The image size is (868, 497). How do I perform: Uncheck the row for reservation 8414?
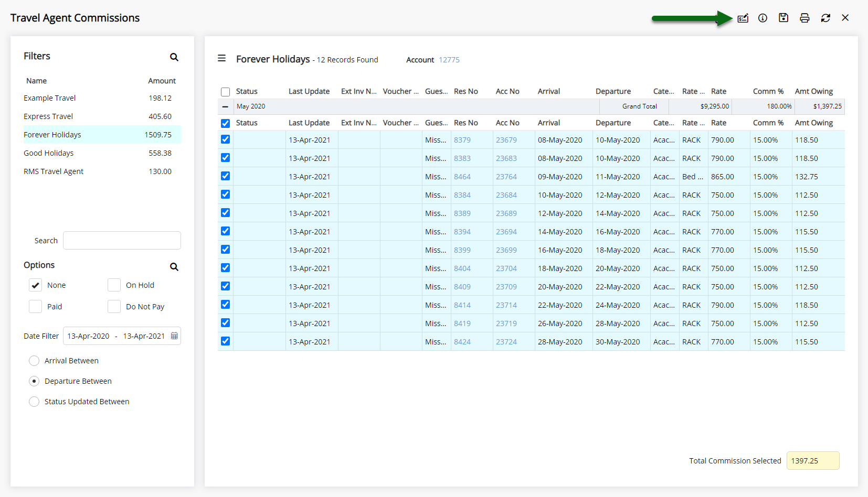[226, 305]
